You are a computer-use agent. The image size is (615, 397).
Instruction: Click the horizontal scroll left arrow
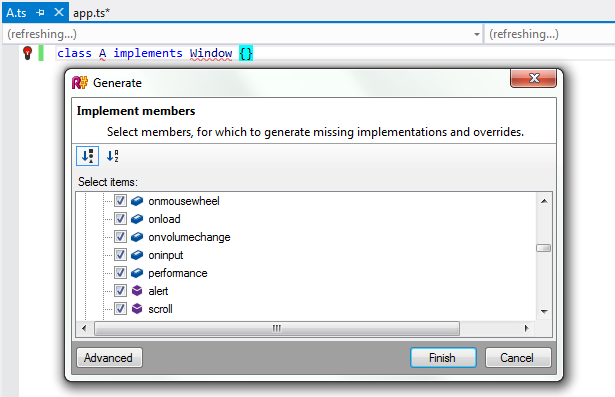[x=84, y=328]
